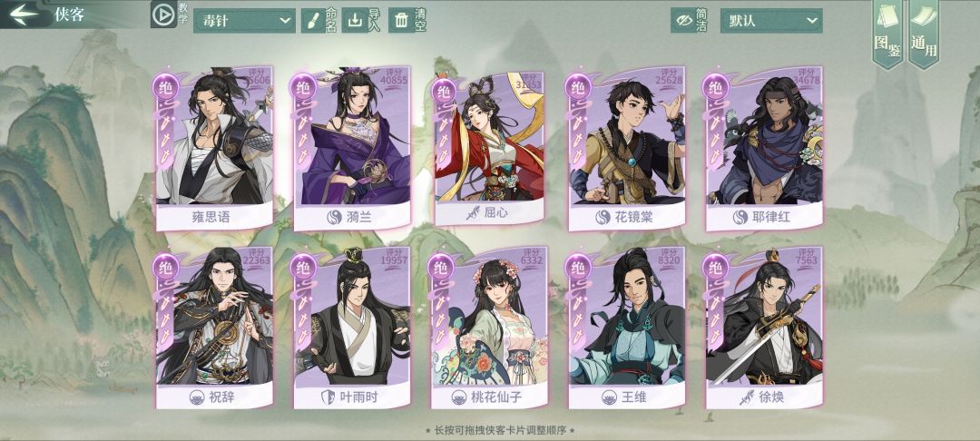Select the 漪兰 character card
This screenshot has width=980, height=441.
click(351, 148)
